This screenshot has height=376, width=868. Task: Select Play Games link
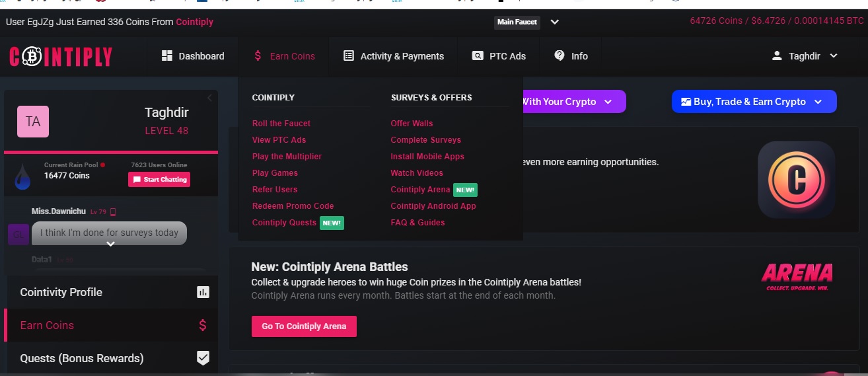(x=275, y=173)
